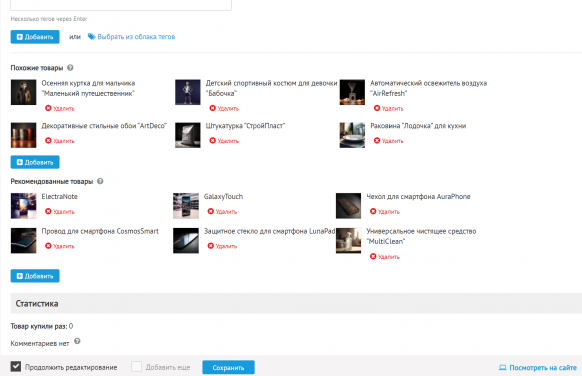The image size is (582, 376).
Task: Click the GalaxyTouch product name
Action: click(x=223, y=196)
